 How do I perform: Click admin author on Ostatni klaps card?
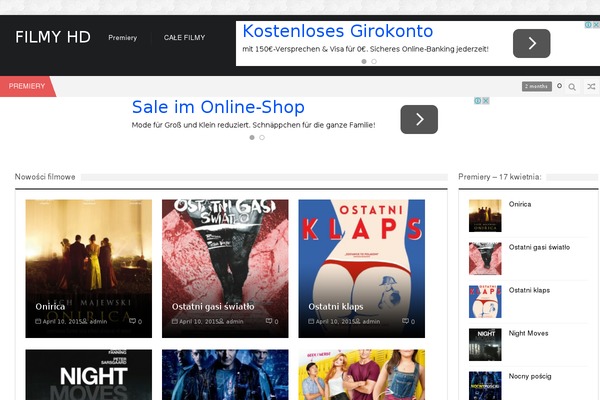[x=371, y=322]
